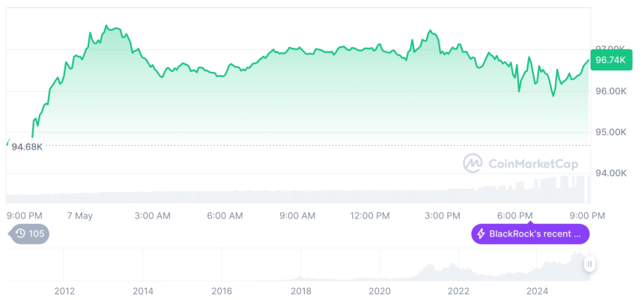Click the pause-style handle on range navigator
Screen dimensions: 644x300
click(x=590, y=264)
